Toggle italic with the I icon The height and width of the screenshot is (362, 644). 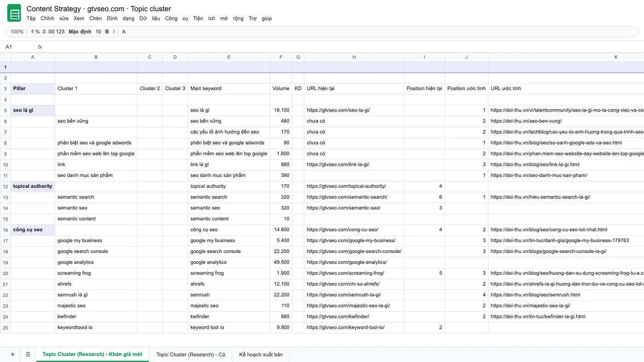[x=114, y=32]
